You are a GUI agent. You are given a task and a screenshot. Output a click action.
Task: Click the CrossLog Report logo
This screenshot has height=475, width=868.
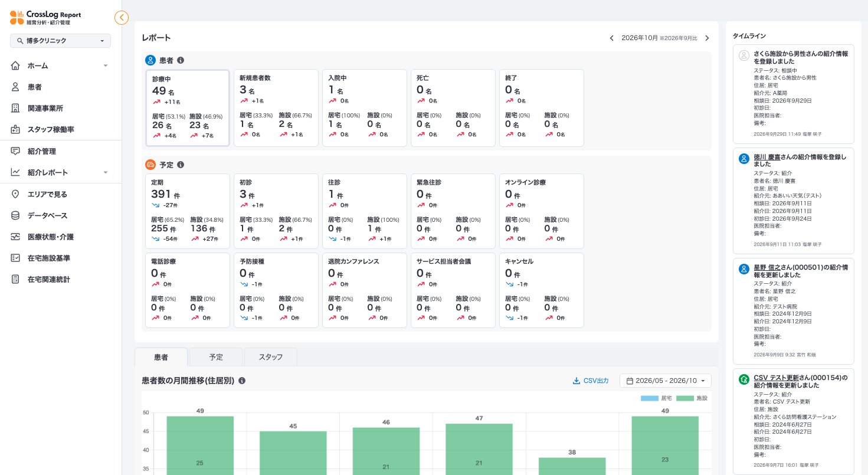[45, 18]
